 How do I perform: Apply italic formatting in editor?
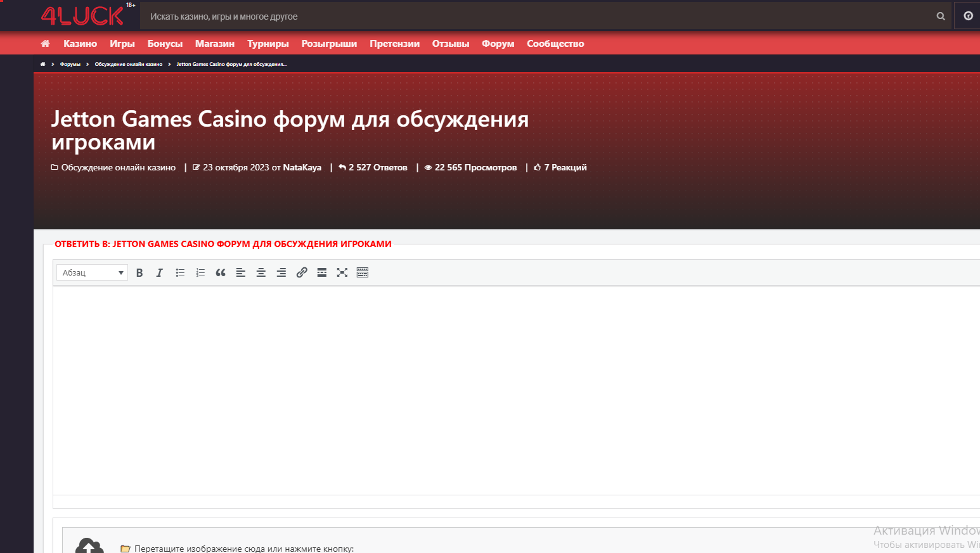point(160,272)
